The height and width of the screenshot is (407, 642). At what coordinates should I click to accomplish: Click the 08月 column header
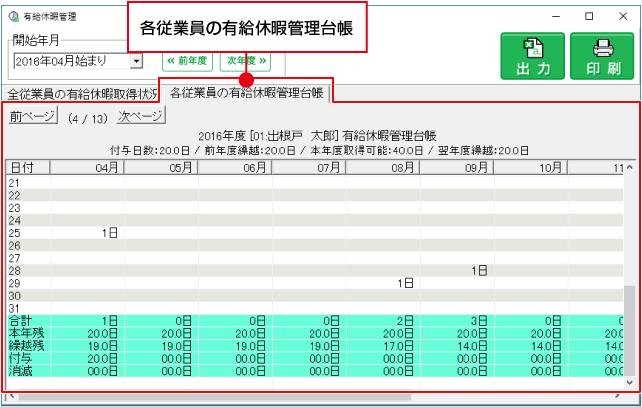click(383, 167)
